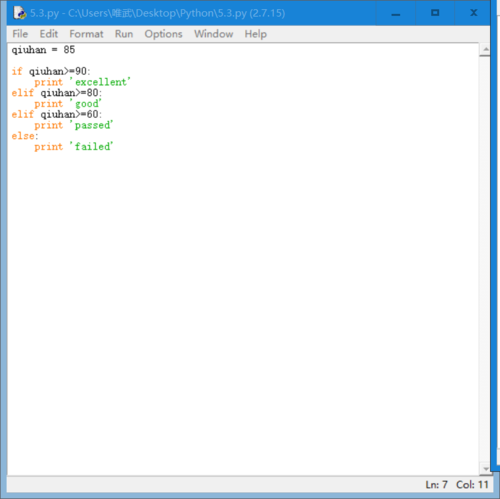Click the 'else:' keyword line
The height and width of the screenshot is (499, 500).
[x=25, y=136]
